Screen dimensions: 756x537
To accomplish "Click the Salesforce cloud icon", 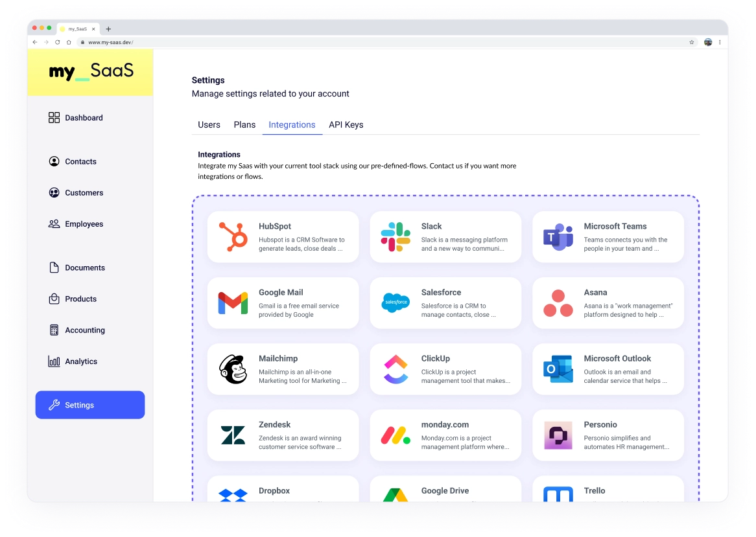I will click(396, 303).
